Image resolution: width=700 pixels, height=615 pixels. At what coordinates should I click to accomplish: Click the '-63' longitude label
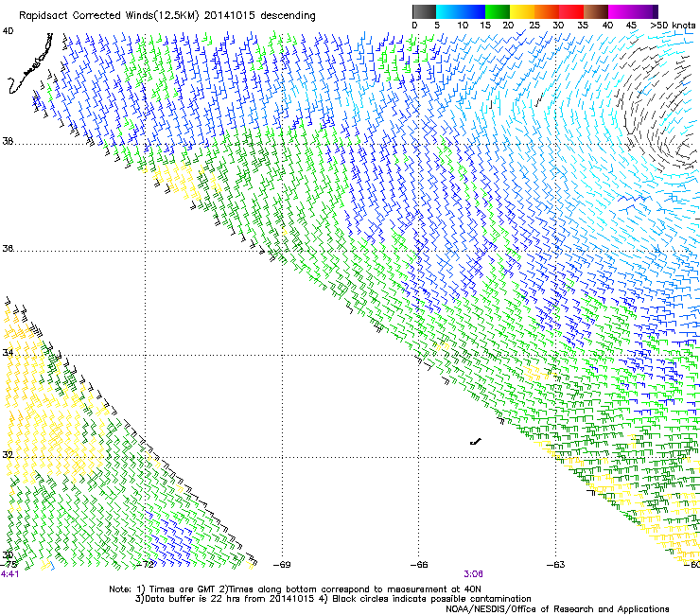(556, 565)
